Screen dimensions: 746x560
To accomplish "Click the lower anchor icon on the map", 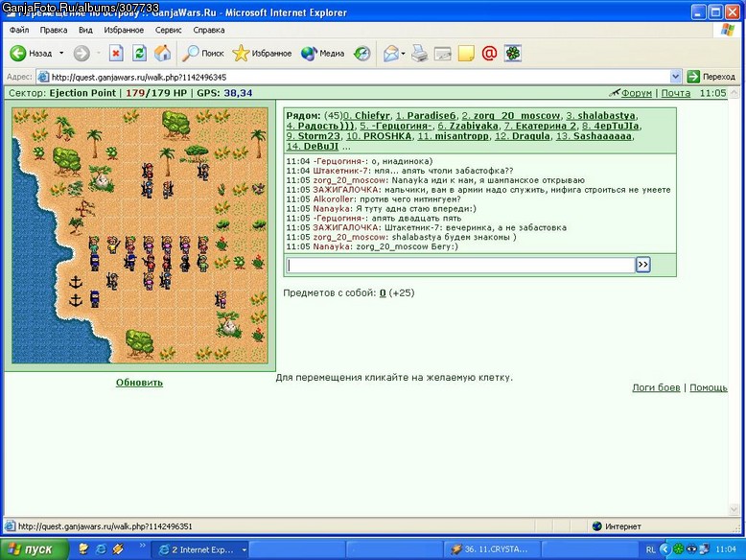I will click(76, 300).
